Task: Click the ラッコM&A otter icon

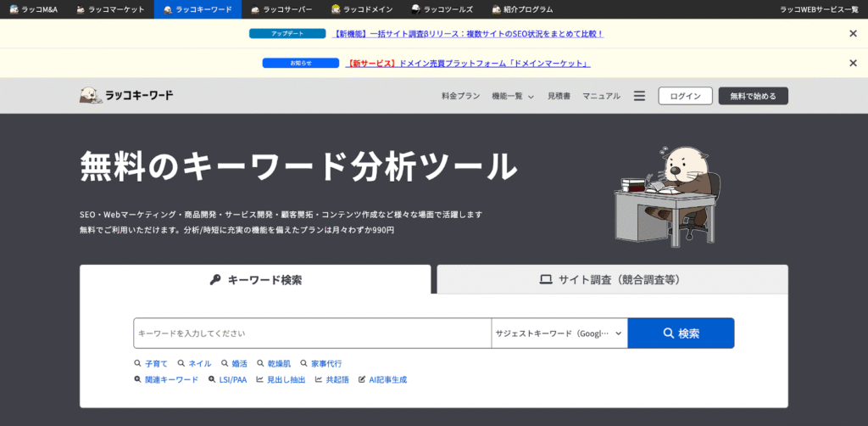Action: pos(14,9)
